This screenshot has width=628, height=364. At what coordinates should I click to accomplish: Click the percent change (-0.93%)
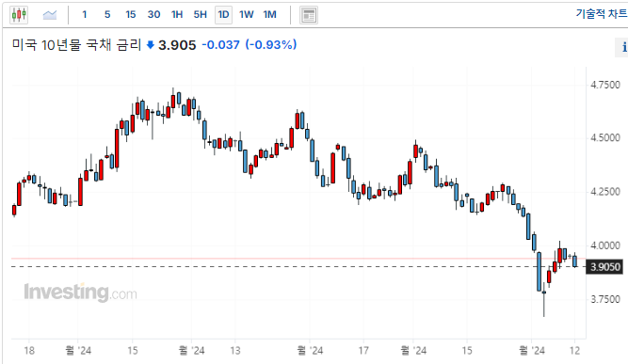click(271, 45)
